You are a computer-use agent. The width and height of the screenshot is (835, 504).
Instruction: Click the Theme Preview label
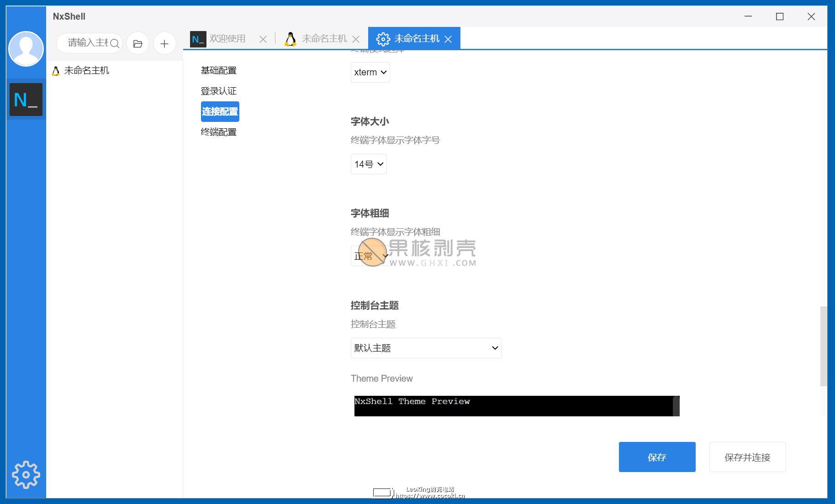[x=381, y=378]
